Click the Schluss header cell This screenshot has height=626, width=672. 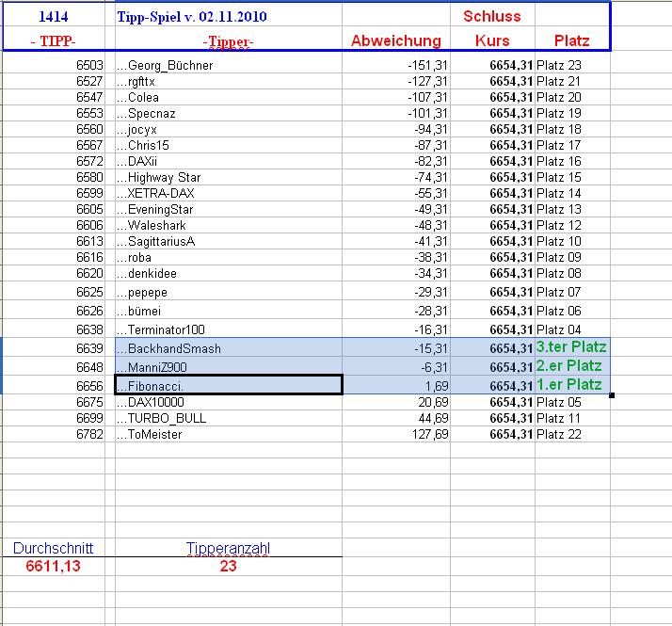[492, 16]
